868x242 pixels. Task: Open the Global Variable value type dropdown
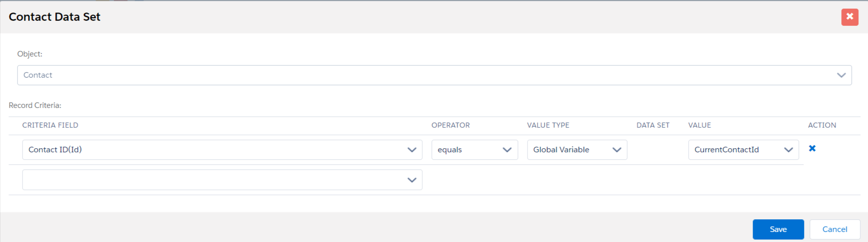click(569, 150)
